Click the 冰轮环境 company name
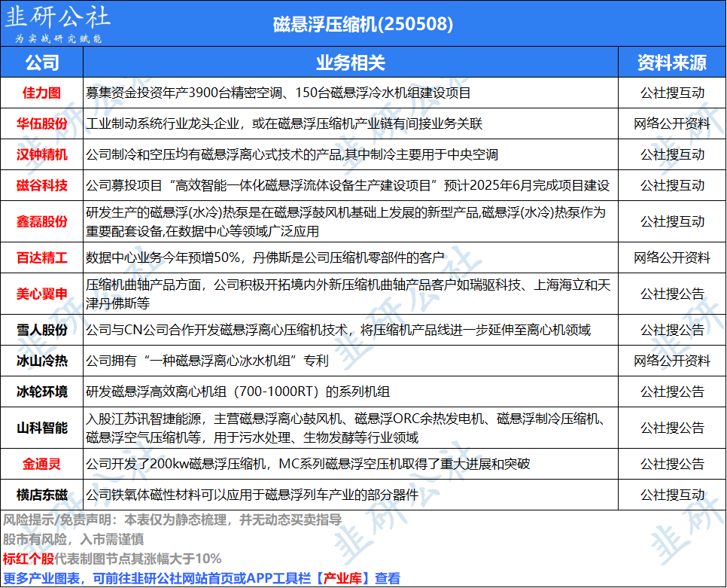This screenshot has height=588, width=727. [x=42, y=391]
